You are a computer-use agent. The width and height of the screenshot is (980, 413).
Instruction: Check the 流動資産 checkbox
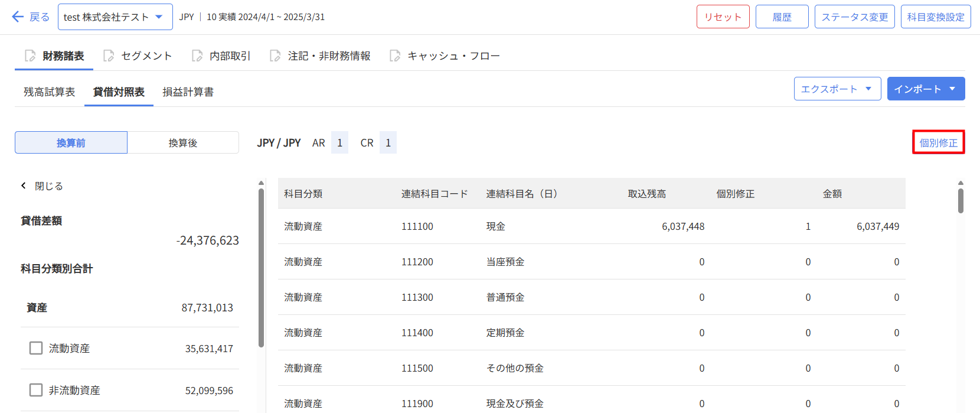(36, 348)
